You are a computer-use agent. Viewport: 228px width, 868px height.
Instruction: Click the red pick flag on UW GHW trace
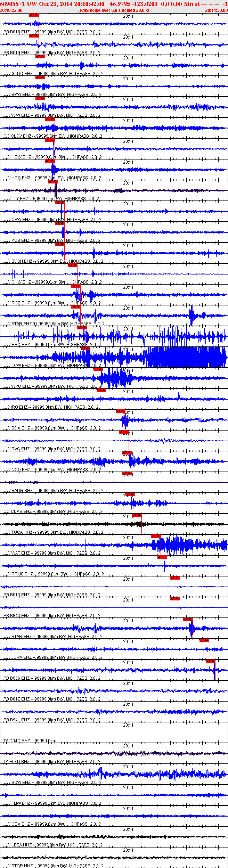click(73, 265)
